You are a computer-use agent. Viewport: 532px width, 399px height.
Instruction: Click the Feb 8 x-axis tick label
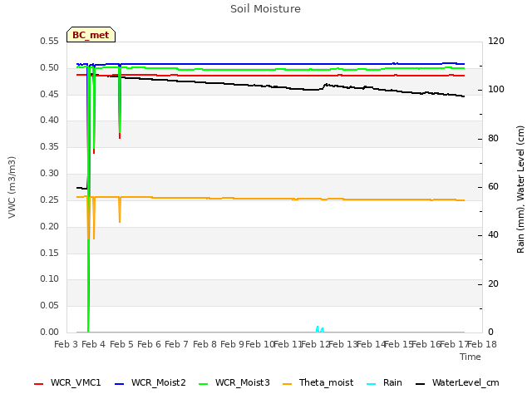click(204, 344)
